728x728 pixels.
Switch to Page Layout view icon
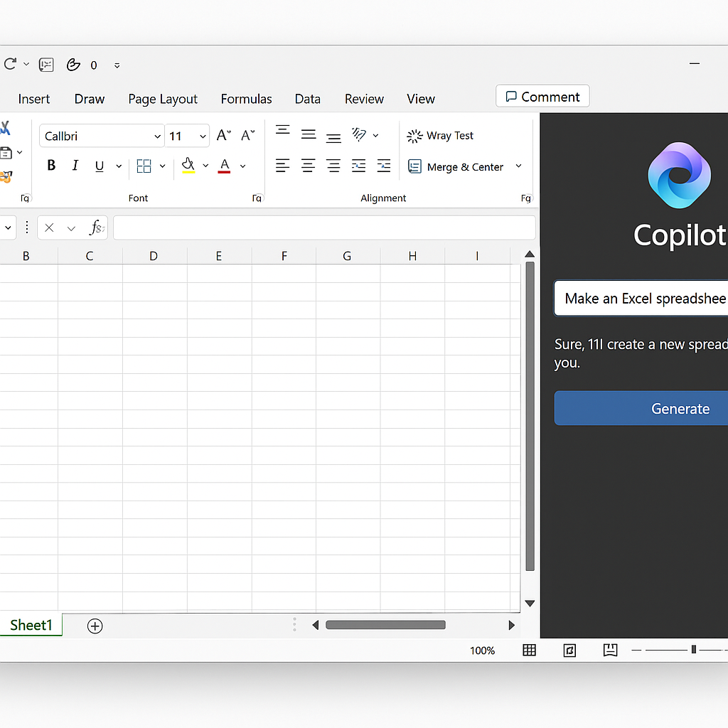(569, 650)
